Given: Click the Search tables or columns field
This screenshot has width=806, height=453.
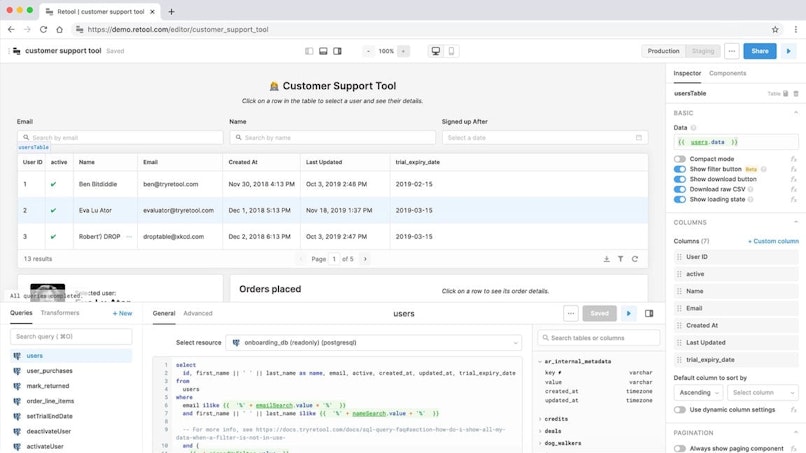Looking at the screenshot, I should (599, 338).
